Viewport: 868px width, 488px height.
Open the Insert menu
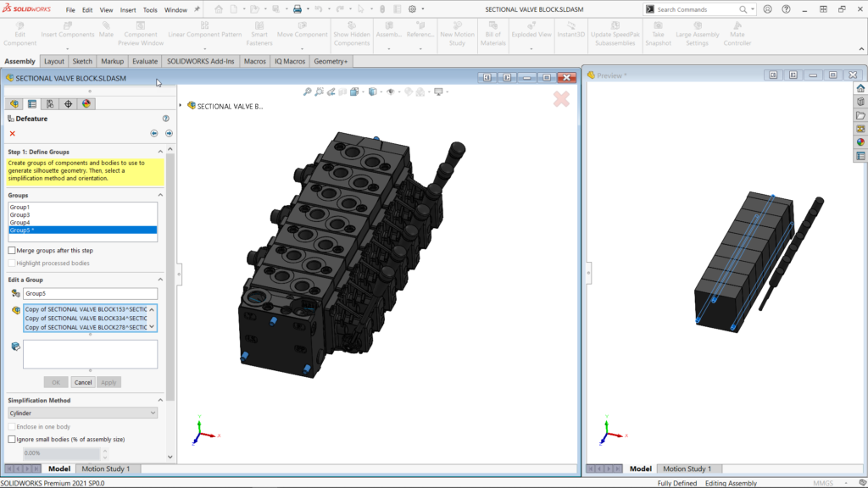click(128, 10)
